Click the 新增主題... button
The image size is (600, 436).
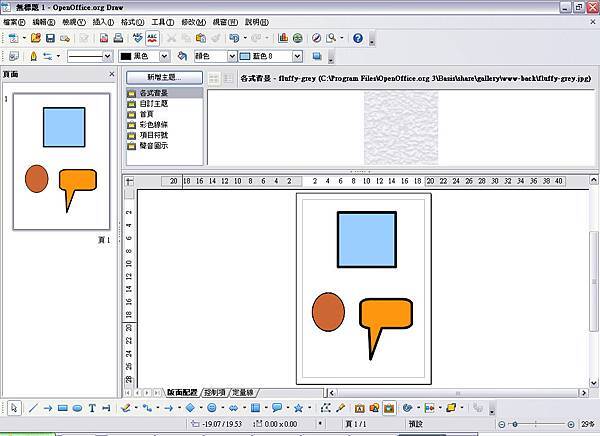[x=164, y=77]
